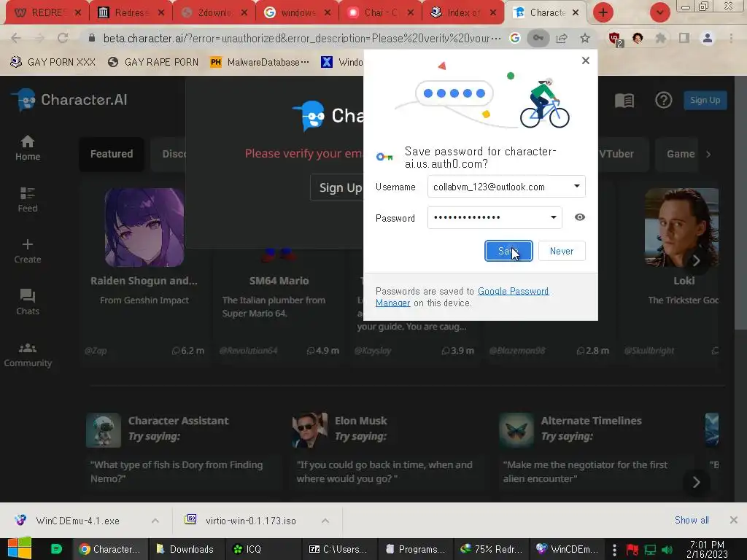Advance suggestions with right arrow button
This screenshot has height=560, width=747.
click(696, 482)
